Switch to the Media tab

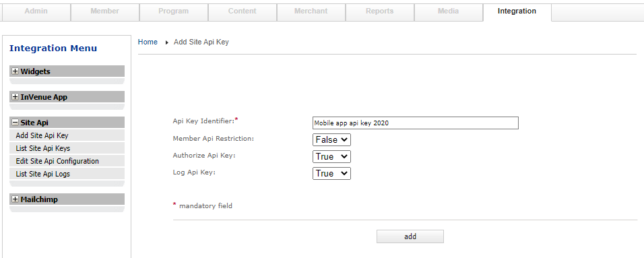click(448, 11)
